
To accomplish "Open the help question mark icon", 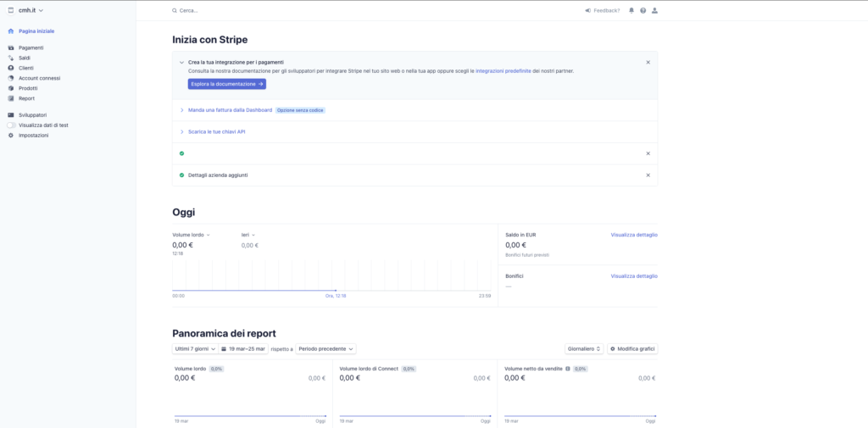I will coord(643,10).
